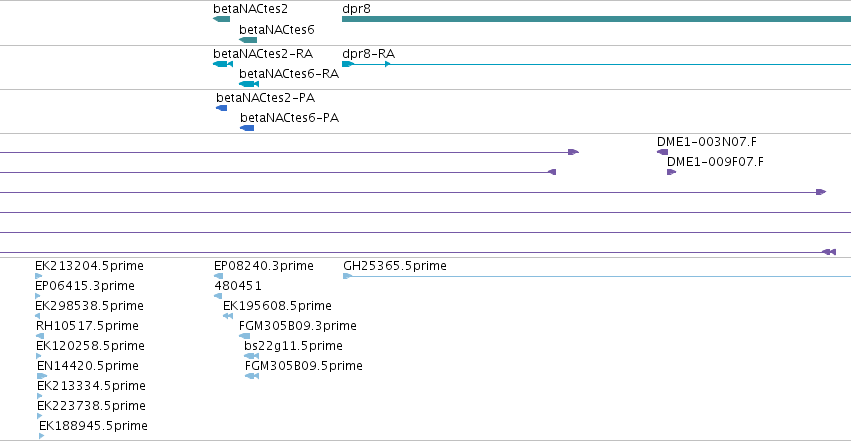
Task: Click the RH10517.5prime label
Action: coord(87,326)
